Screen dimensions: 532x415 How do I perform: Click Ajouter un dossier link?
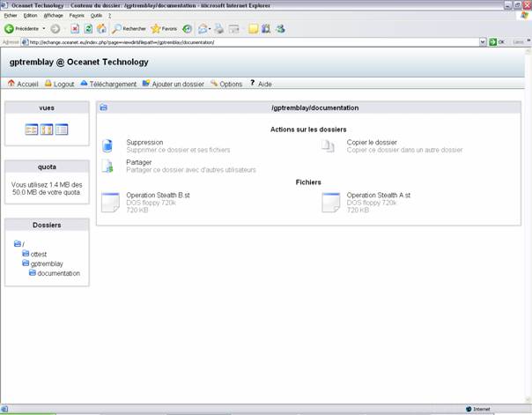point(178,85)
